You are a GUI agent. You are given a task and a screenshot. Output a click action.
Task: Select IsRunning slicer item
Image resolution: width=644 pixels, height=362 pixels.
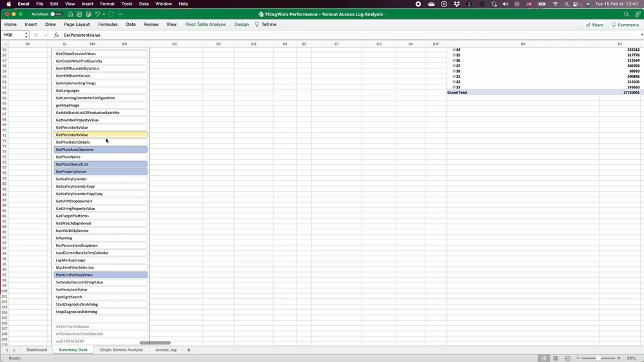coord(101,238)
